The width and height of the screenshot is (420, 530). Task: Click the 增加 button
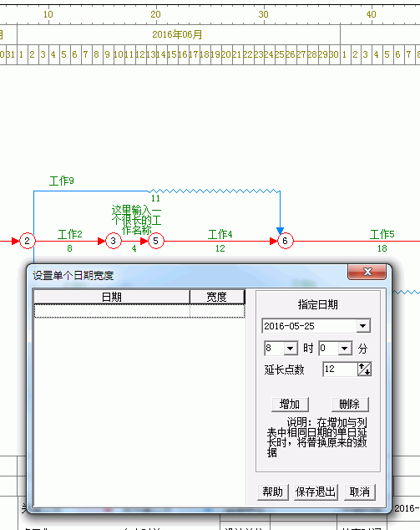[290, 404]
